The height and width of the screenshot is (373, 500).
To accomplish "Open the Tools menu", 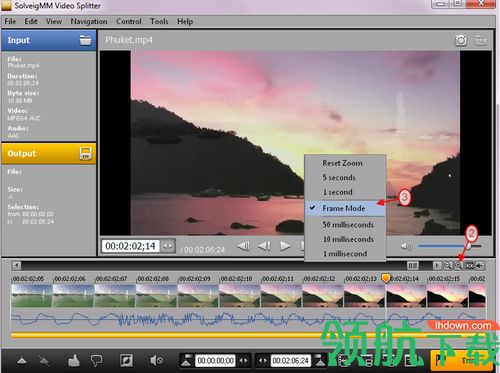I will (159, 21).
